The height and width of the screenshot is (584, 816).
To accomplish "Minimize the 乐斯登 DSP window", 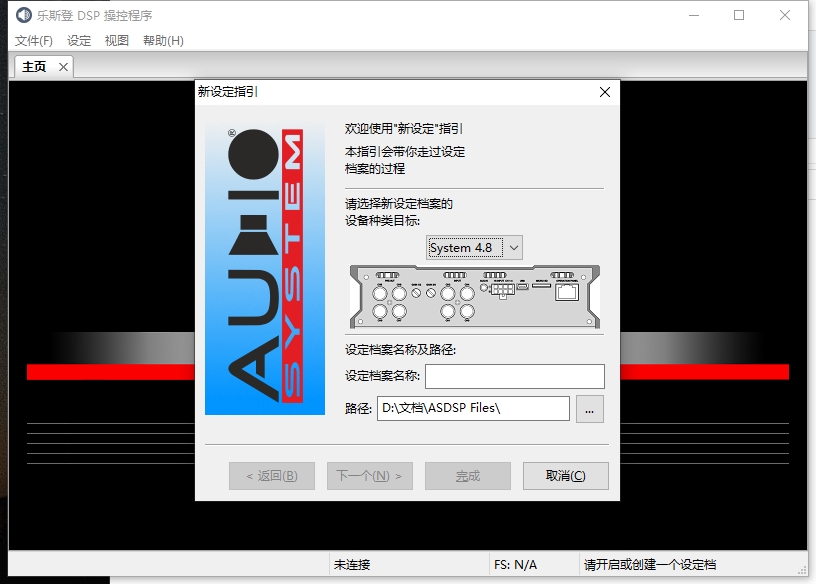I will click(694, 15).
